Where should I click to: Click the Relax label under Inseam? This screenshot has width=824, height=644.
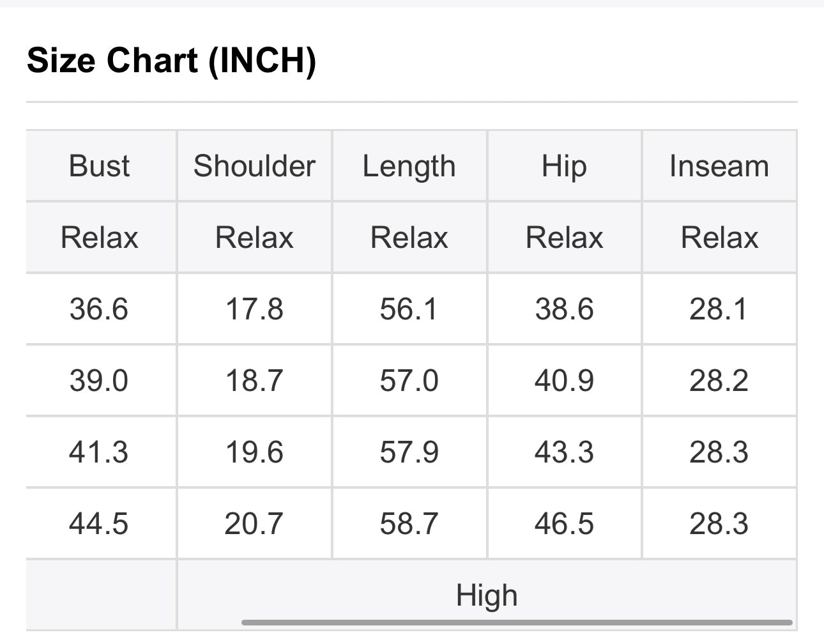pos(719,238)
